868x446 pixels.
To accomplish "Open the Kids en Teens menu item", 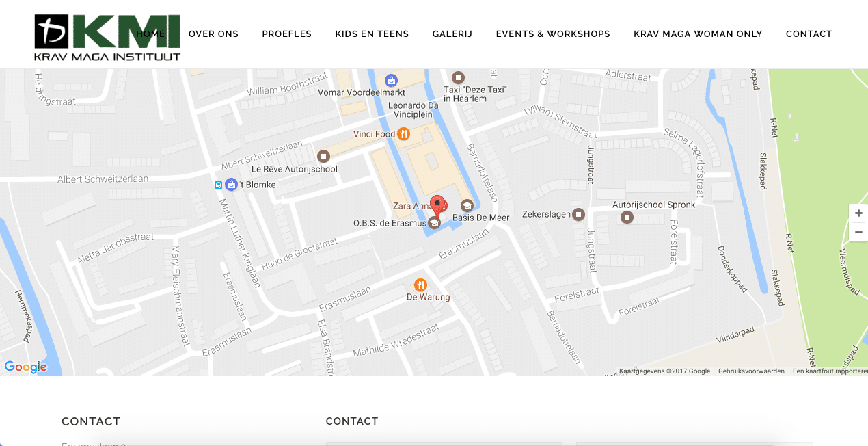I will [x=372, y=34].
